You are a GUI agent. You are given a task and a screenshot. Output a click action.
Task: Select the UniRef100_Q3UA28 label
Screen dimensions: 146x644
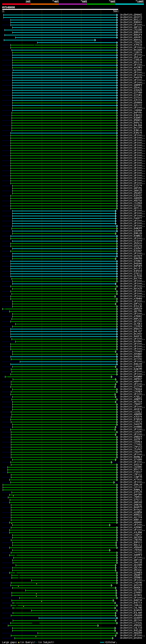click(x=131, y=90)
